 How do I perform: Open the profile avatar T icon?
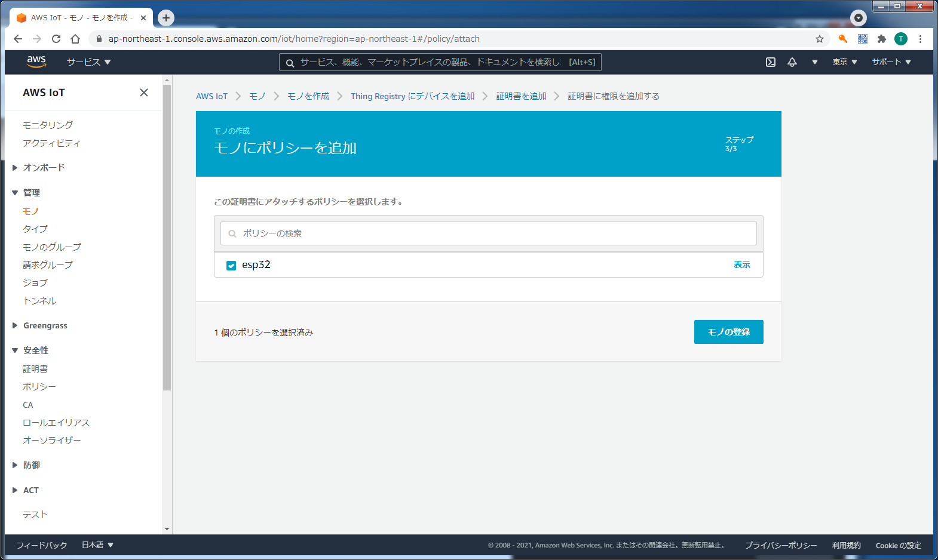(901, 39)
